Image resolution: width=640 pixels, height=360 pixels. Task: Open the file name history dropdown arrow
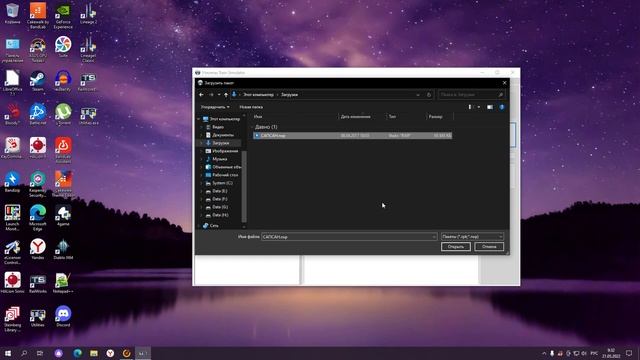coord(434,237)
